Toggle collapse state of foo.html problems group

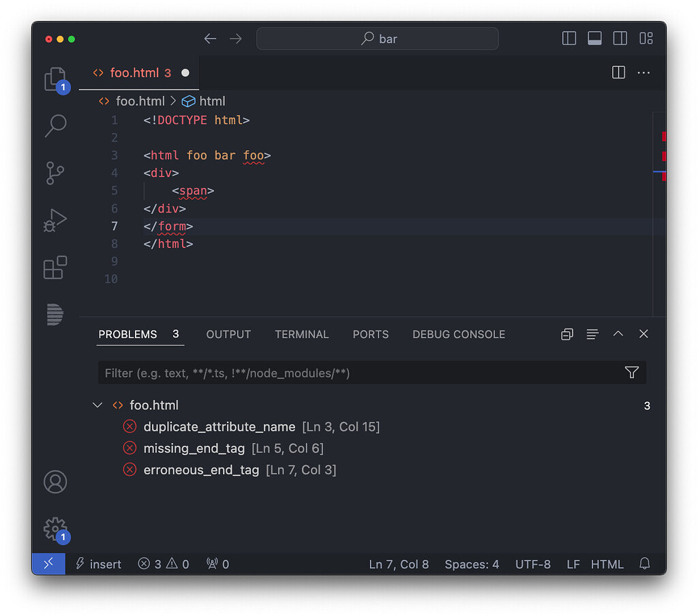[97, 405]
